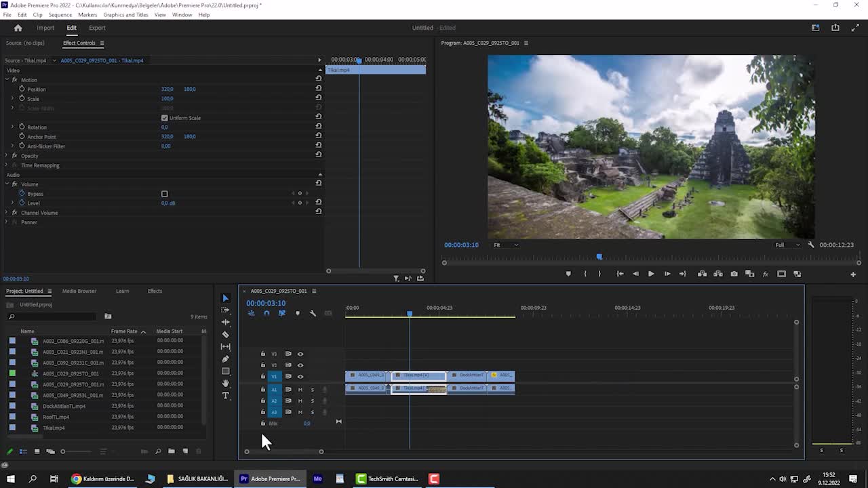Expand the Rotation property
Image resolution: width=868 pixels, height=488 pixels.
point(12,127)
